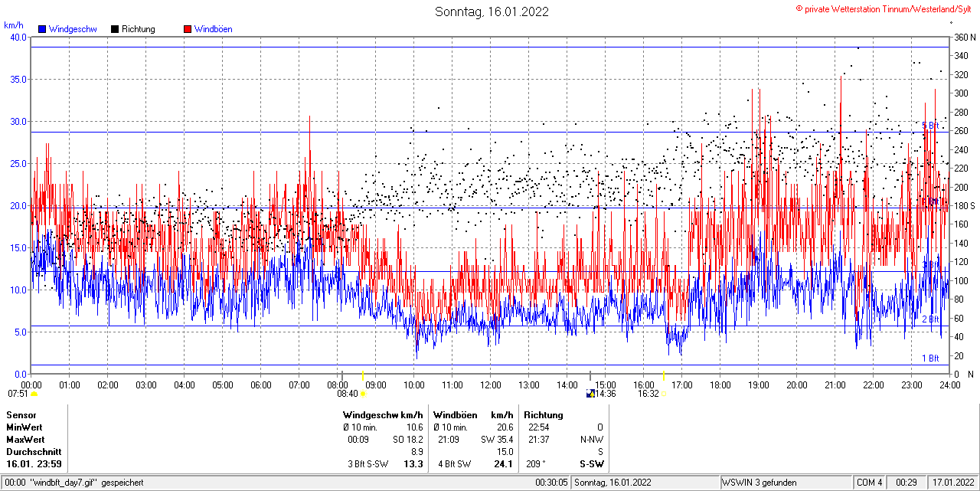Click the MinWert wind speed value 10.6
980x491 pixels.
point(414,427)
